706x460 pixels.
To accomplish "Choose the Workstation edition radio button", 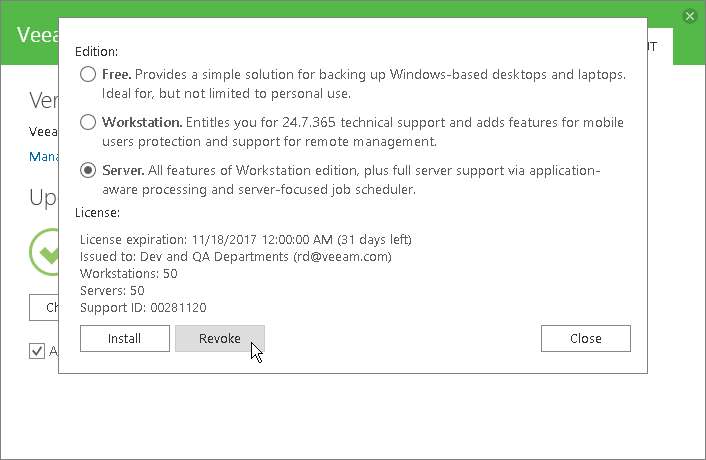I will [x=88, y=122].
